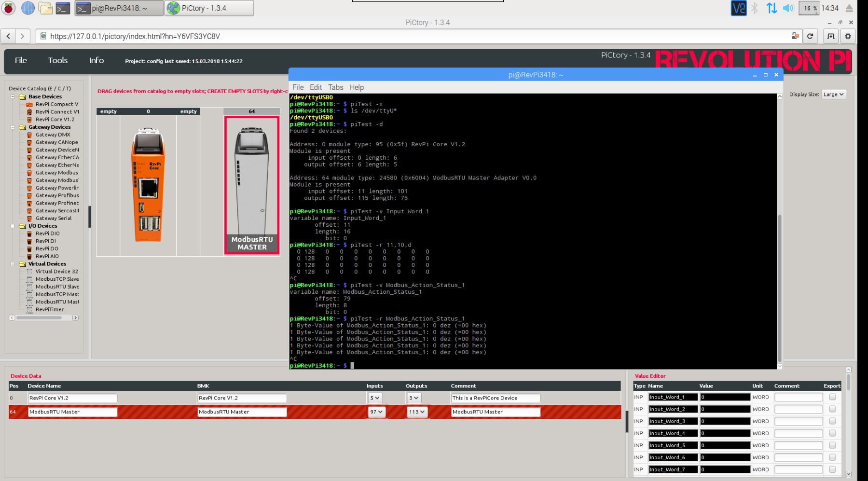Screen dimensions: 868x481
Task: Toggle Export checkbox for Input_Word_2
Action: 832,409
